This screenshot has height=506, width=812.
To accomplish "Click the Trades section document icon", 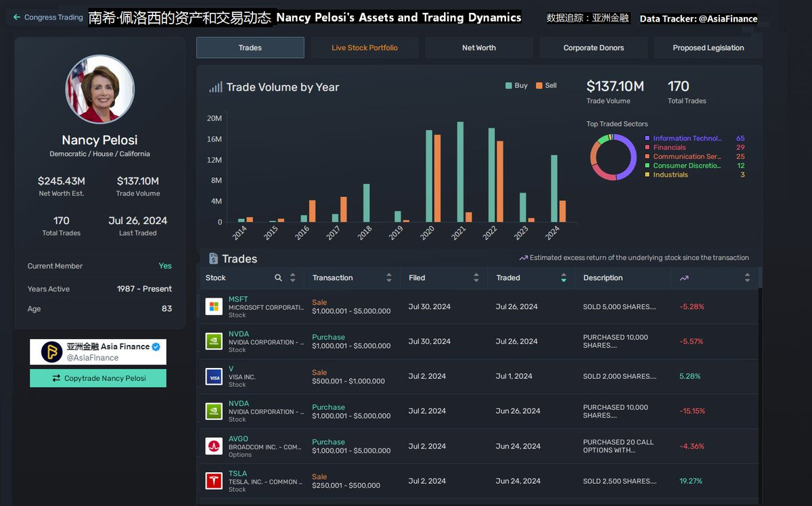I will coord(213,258).
